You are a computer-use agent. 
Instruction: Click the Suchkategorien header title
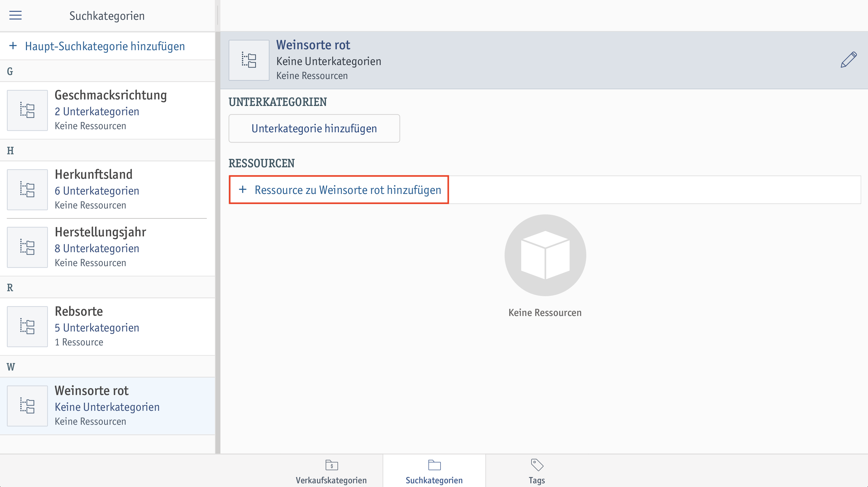(107, 16)
